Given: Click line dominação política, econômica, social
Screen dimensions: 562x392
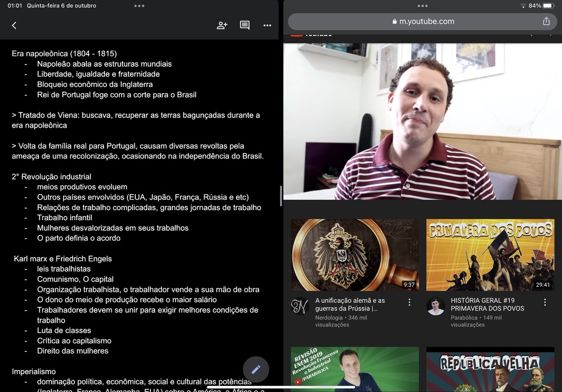Looking at the screenshot, I should (x=144, y=382).
